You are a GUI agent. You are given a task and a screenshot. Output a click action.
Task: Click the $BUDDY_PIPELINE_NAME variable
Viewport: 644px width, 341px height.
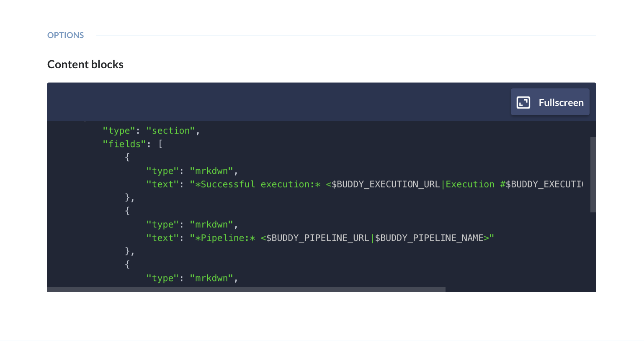click(429, 238)
